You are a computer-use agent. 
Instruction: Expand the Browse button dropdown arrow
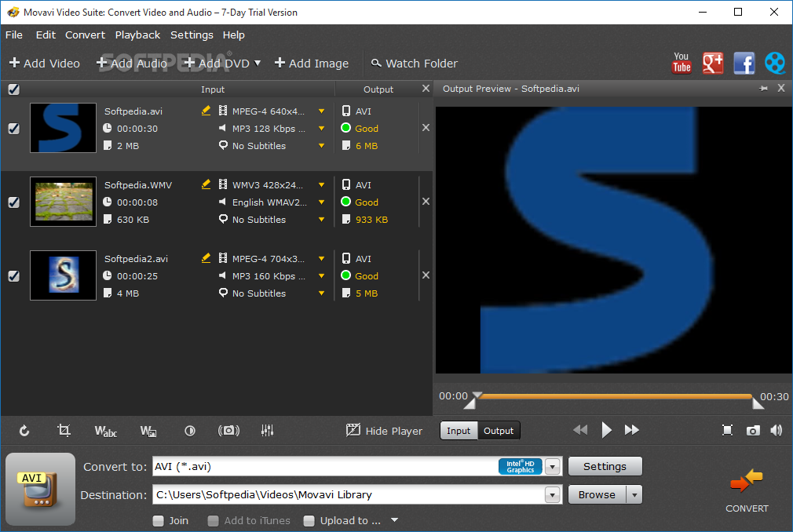point(634,494)
